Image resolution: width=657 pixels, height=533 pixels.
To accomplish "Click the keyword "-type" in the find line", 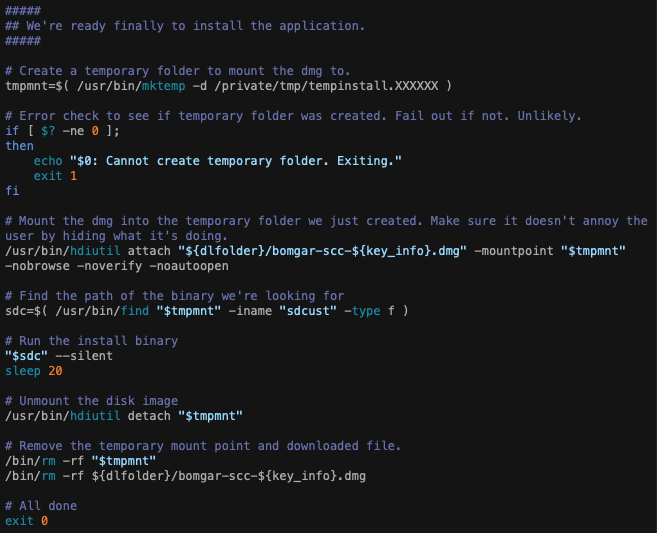I will pos(362,311).
